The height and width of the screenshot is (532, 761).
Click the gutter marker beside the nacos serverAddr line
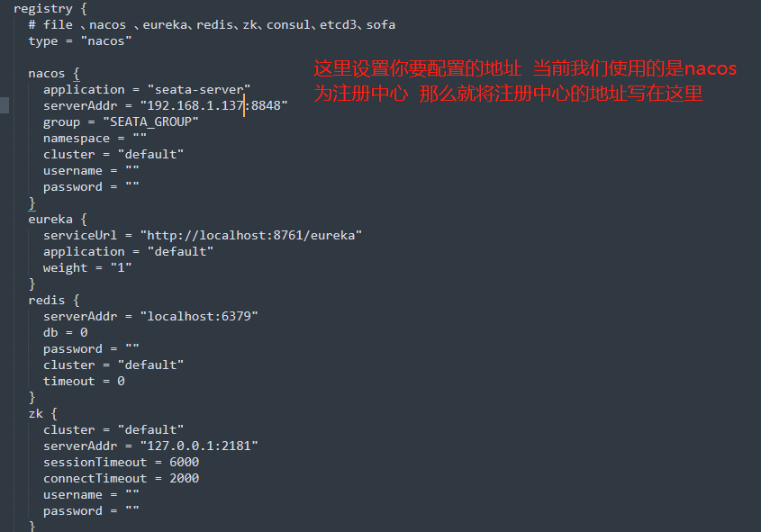pos(5,105)
